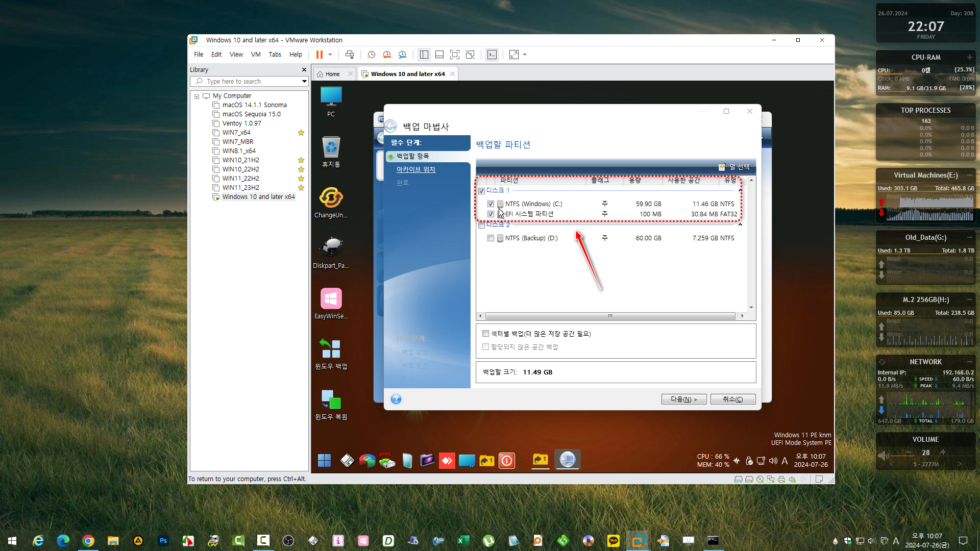Open the 열 선택 column chooser
This screenshot has width=980, height=551.
(734, 167)
